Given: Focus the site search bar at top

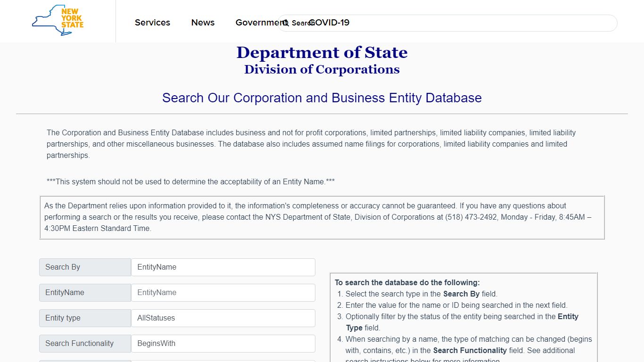Looking at the screenshot, I should click(447, 23).
